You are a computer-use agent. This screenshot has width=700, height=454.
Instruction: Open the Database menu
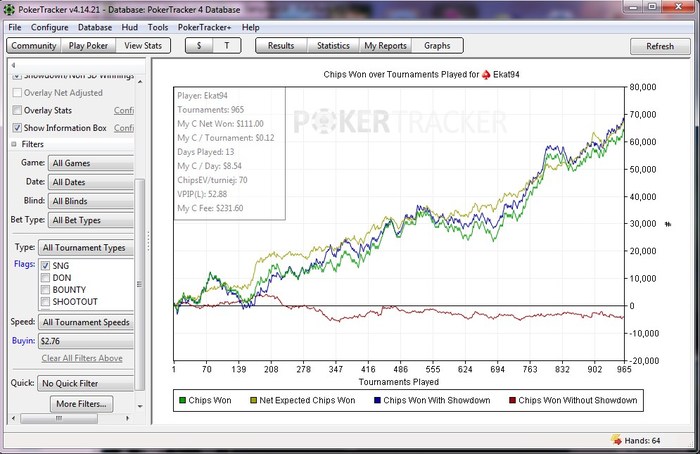(95, 27)
